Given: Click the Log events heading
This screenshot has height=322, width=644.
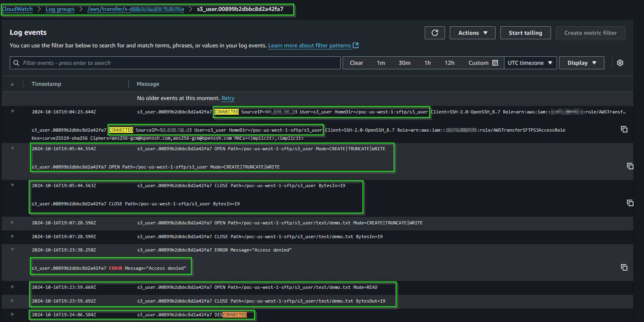Looking at the screenshot, I should 28,32.
